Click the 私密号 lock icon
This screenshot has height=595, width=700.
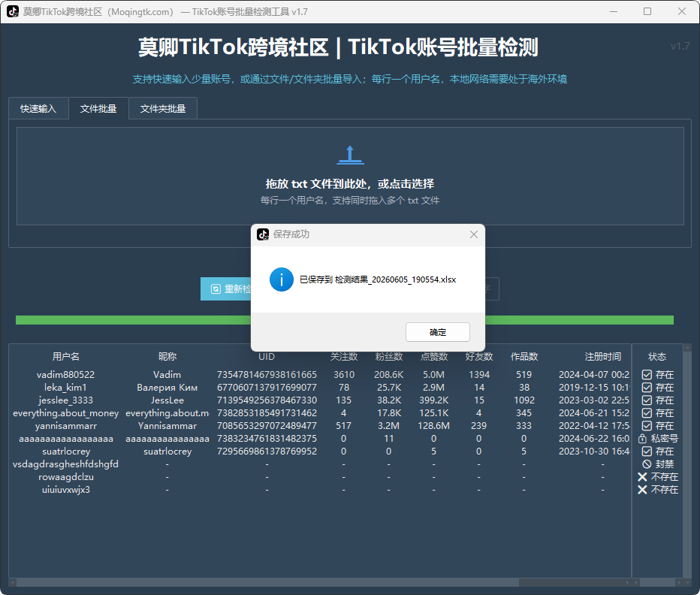[642, 439]
